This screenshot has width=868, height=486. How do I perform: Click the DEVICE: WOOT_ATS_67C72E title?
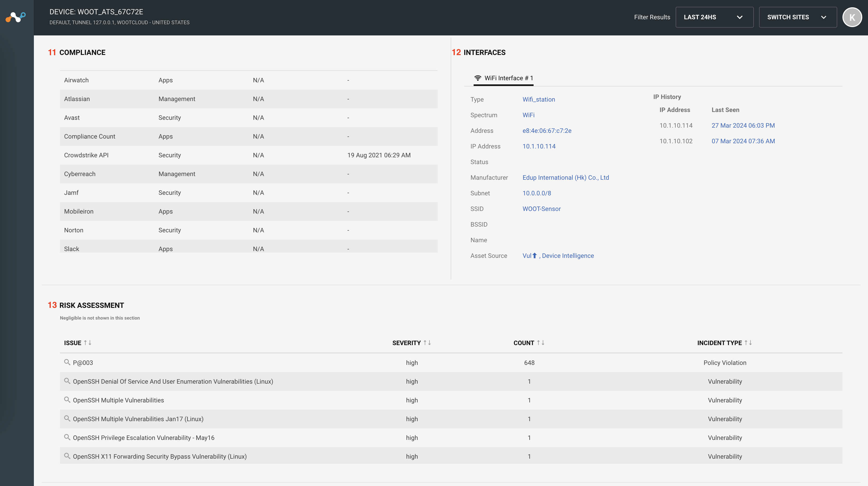tap(96, 12)
